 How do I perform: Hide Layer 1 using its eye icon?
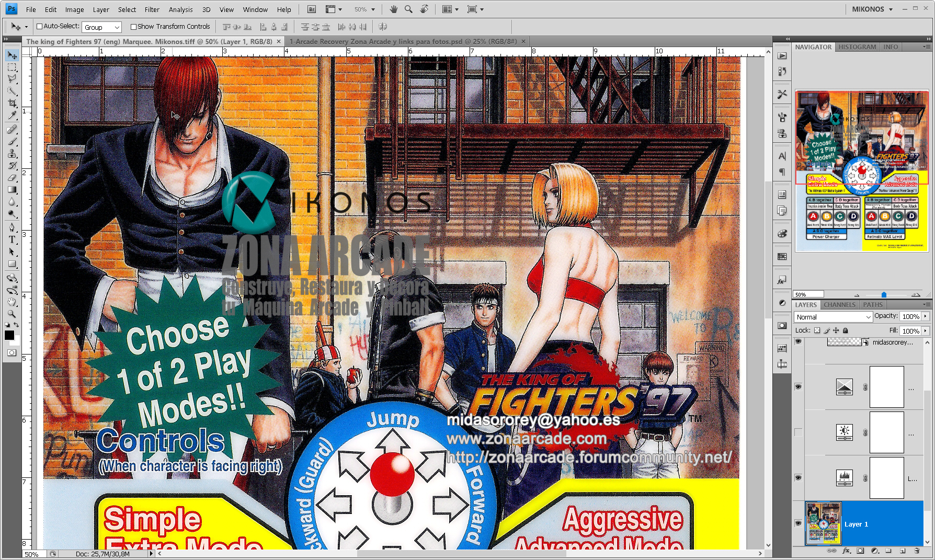pos(798,523)
